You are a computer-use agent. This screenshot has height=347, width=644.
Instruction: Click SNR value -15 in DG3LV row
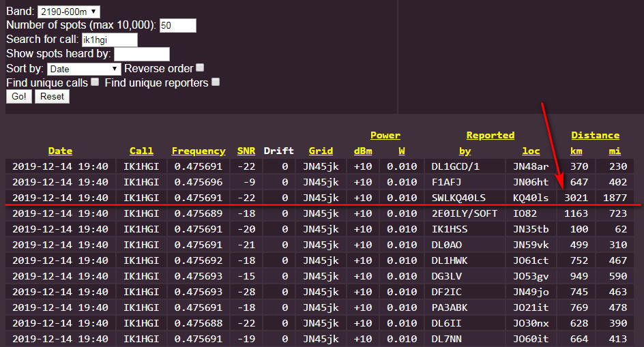coord(246,276)
